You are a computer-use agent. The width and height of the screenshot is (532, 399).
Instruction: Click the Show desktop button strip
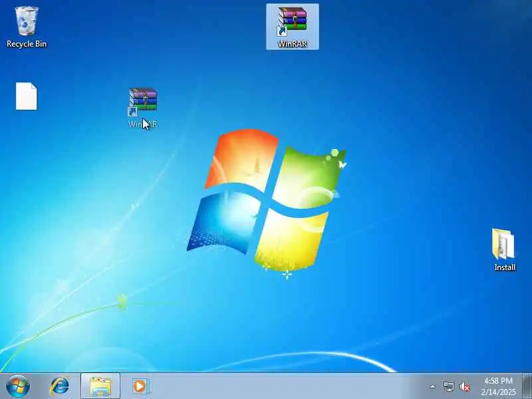pyautogui.click(x=527, y=386)
